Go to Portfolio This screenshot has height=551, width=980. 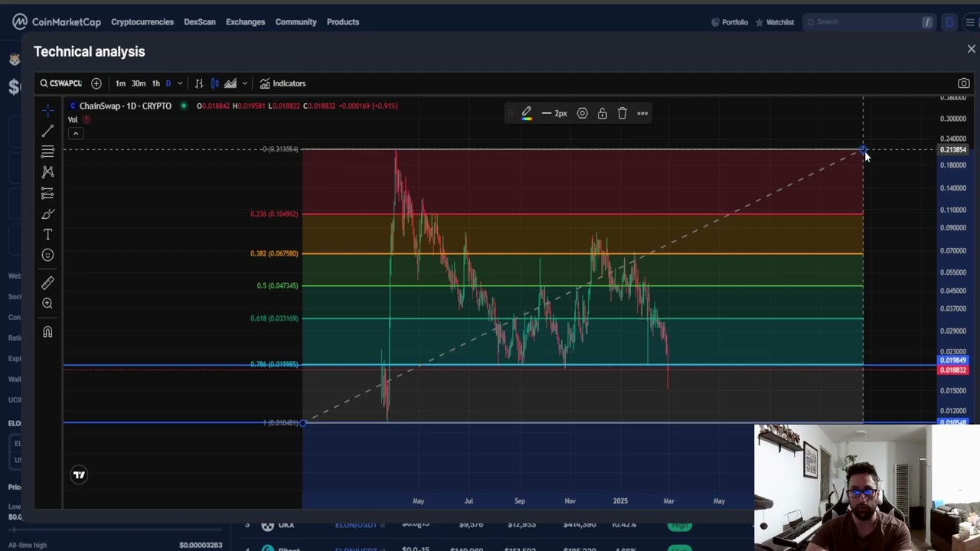[730, 22]
